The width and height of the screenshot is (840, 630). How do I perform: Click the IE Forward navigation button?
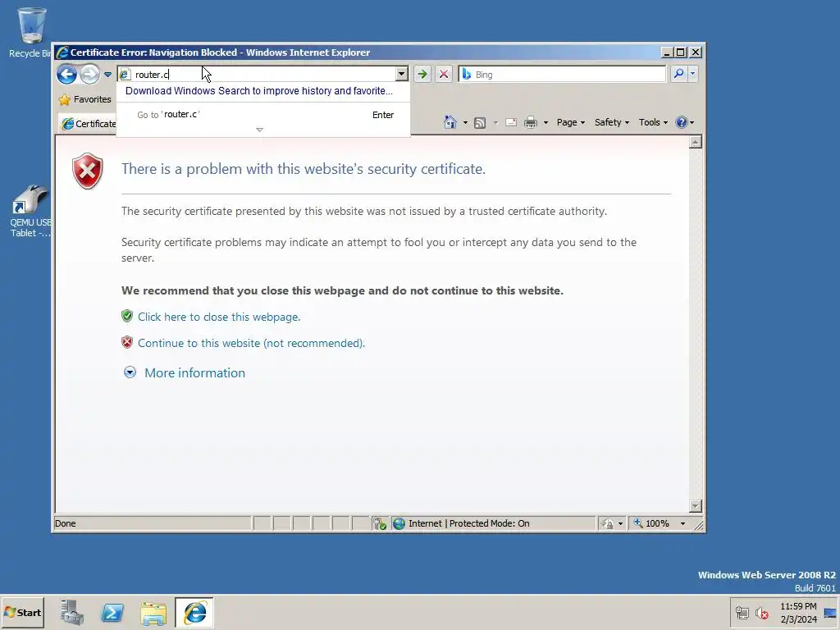tap(90, 74)
